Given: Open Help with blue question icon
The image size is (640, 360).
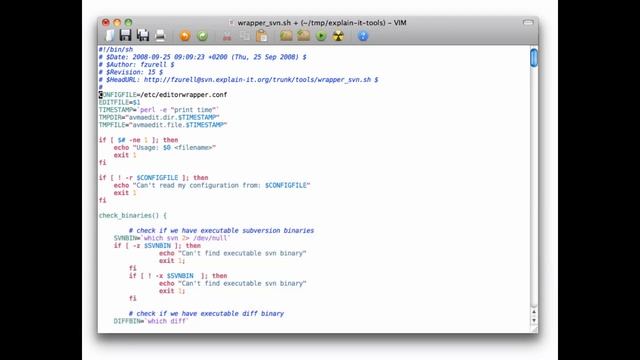Looking at the screenshot, I should (363, 36).
